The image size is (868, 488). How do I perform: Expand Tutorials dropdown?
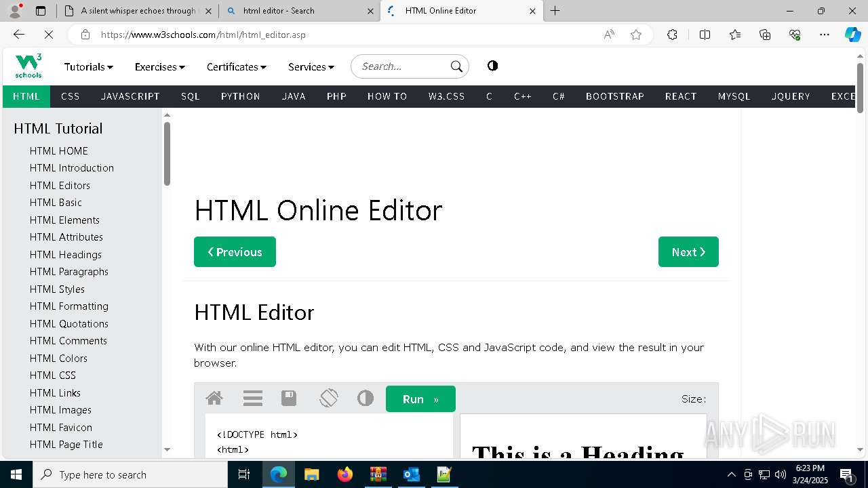coord(88,66)
